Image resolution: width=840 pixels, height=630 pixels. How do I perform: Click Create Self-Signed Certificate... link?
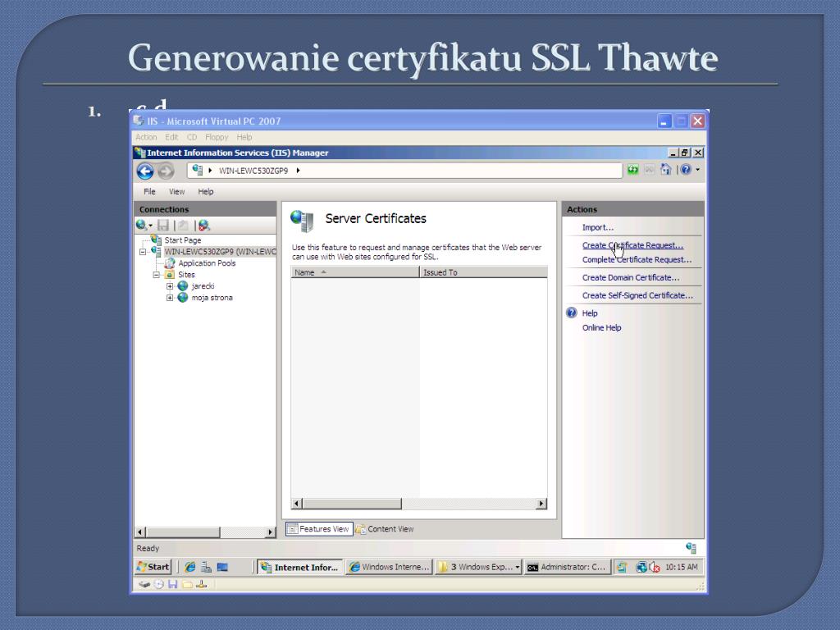click(x=637, y=295)
